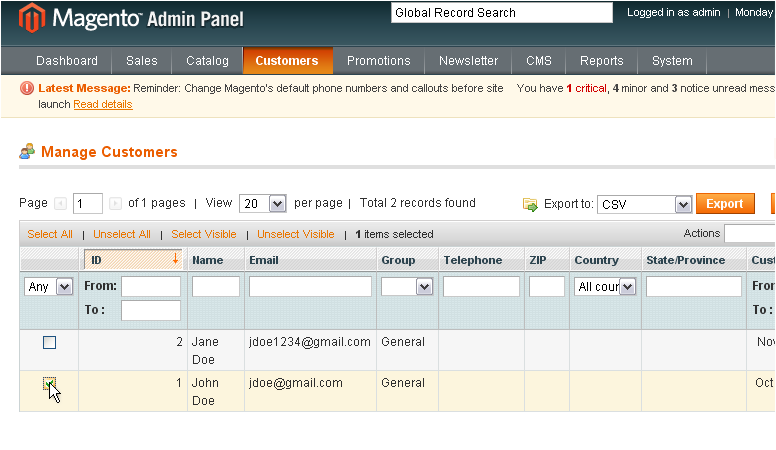Click the Manage Customers people icon
This screenshot has height=450, width=776.
click(x=27, y=151)
